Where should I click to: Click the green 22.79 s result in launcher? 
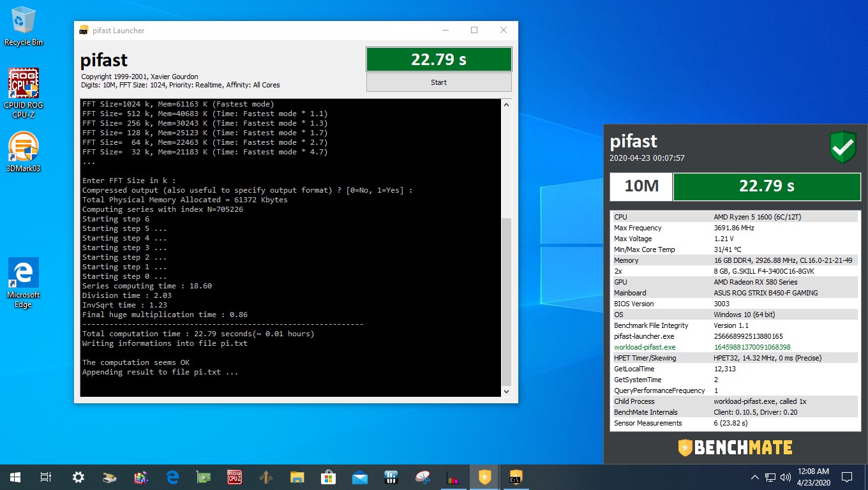439,59
